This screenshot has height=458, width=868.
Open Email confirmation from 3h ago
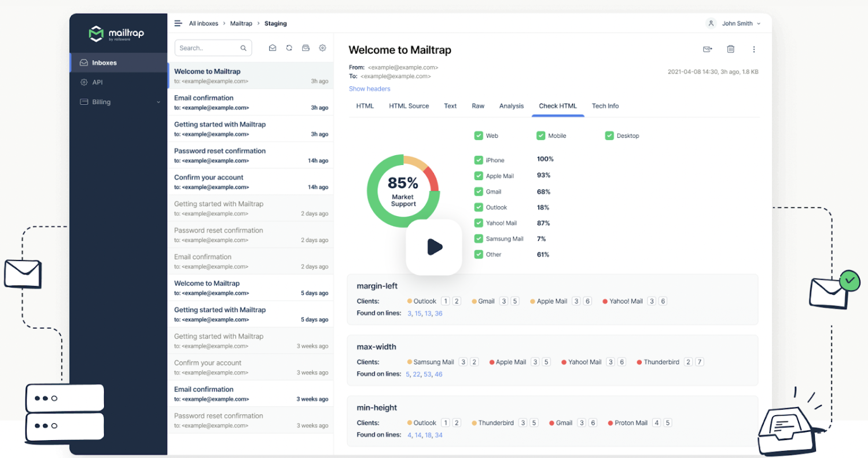pos(251,102)
